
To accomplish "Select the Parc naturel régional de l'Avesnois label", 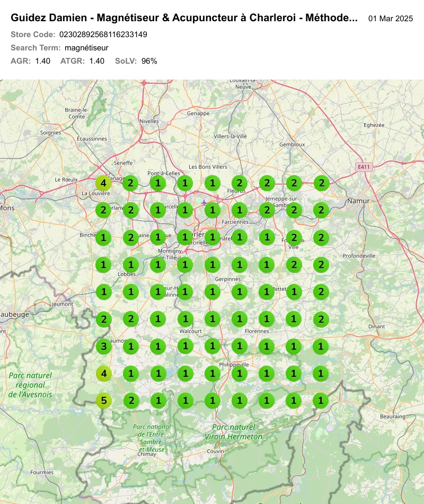I will [30, 385].
